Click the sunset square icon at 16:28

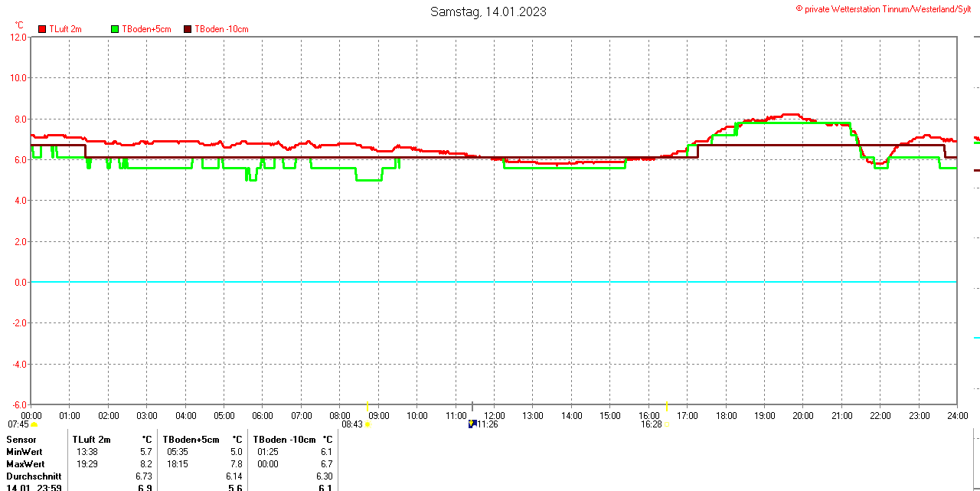666,424
